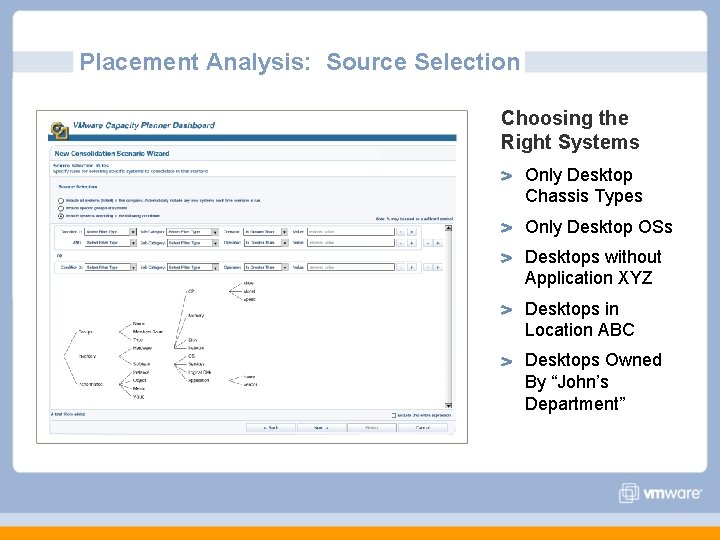Click the row minus button next to AND value field
Image resolution: width=720 pixels, height=540 pixels.
401,242
